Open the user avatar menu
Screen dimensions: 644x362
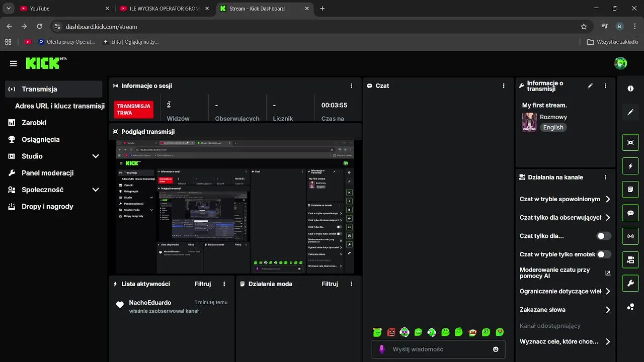click(620, 63)
